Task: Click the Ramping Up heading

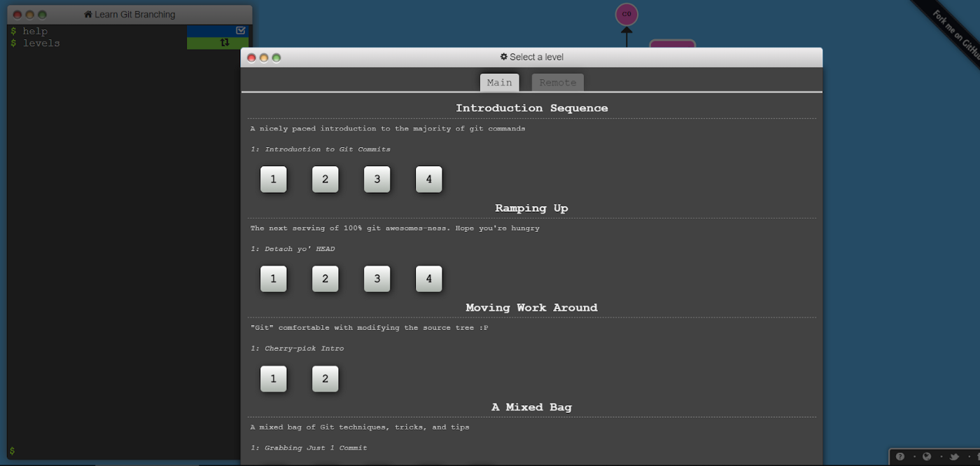Action: 531,208
